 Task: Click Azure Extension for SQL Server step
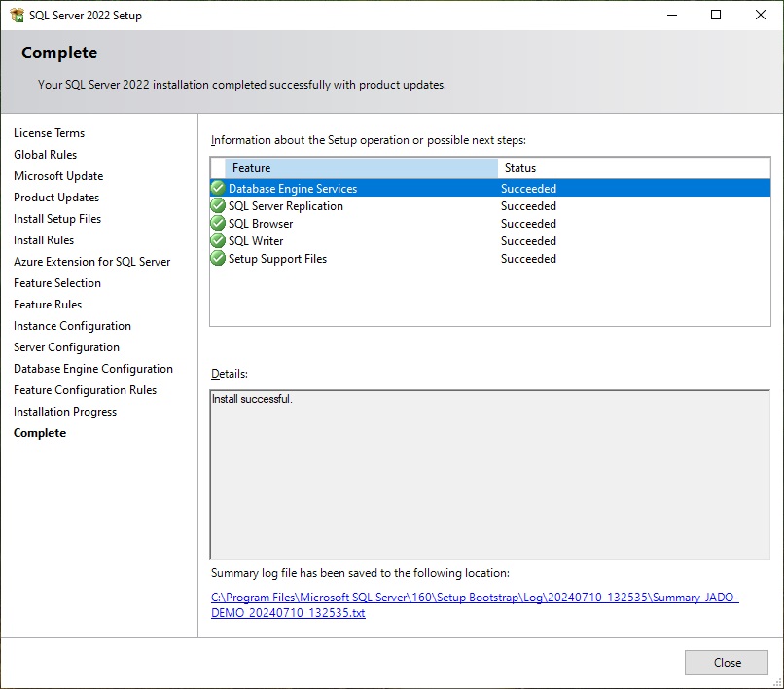[x=91, y=262]
